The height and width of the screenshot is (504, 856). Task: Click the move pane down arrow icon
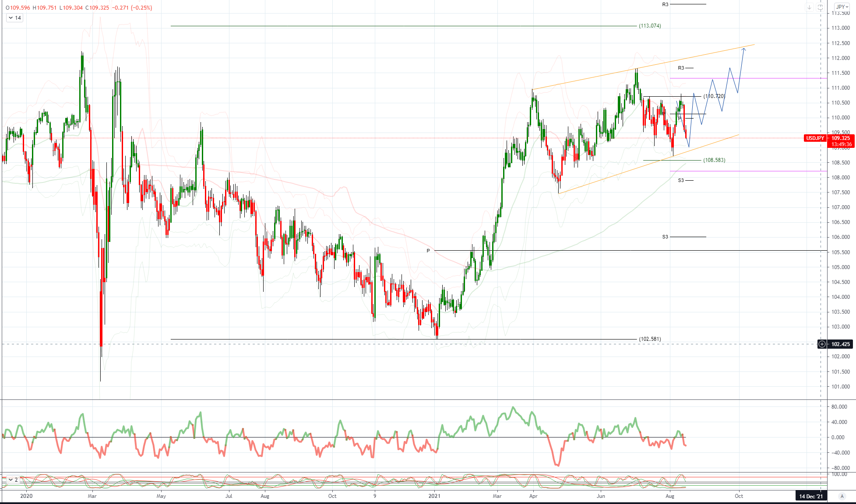point(810,7)
